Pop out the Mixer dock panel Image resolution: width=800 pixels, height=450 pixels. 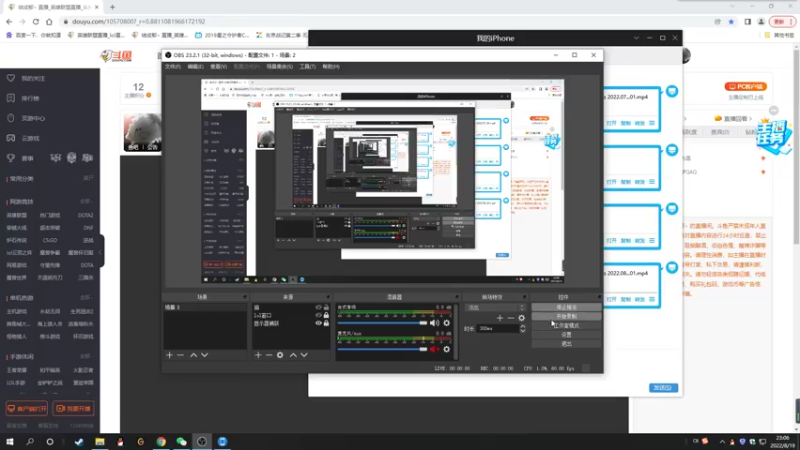pos(457,297)
